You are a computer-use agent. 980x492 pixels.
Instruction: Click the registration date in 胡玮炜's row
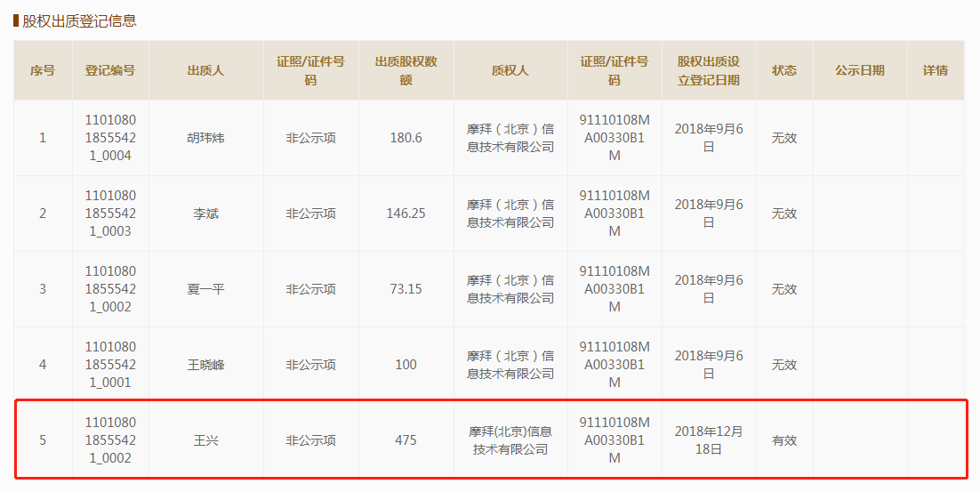[708, 138]
